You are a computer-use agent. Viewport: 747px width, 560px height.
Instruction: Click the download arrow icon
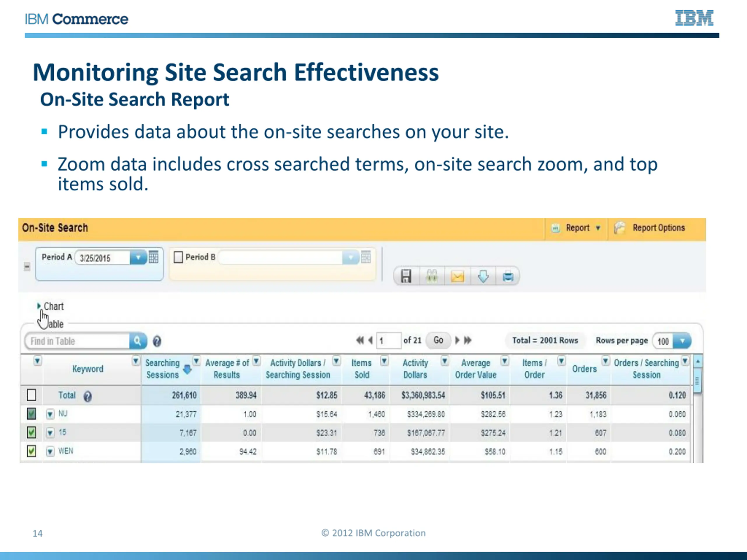(x=483, y=276)
